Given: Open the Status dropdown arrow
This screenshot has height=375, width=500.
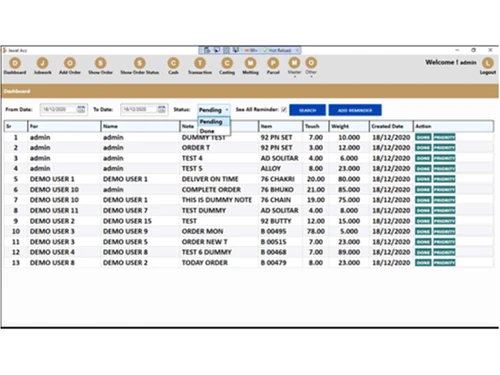Looking at the screenshot, I should (x=227, y=110).
